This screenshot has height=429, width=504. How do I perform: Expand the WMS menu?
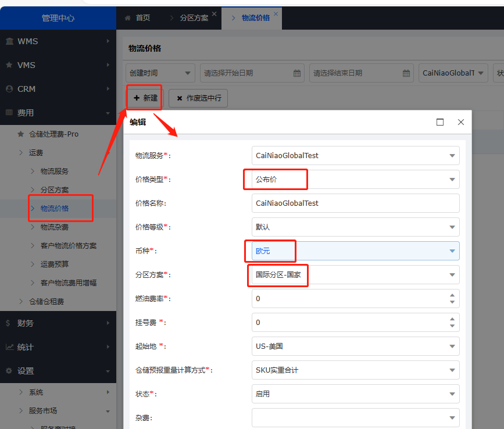[58, 41]
